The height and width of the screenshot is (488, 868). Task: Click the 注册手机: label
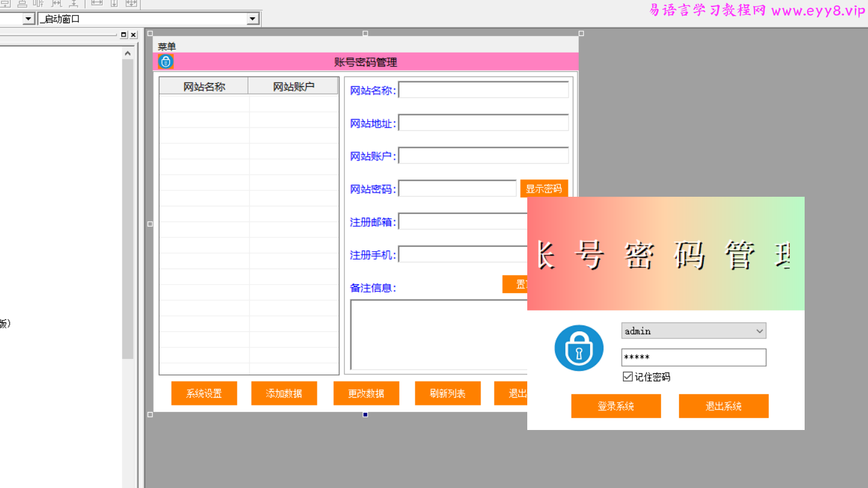(373, 255)
